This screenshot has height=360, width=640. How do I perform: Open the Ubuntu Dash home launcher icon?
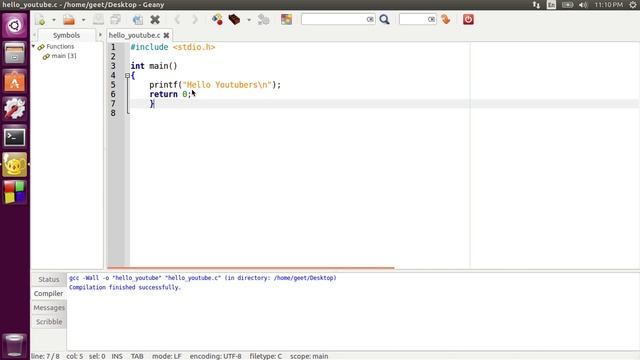click(x=15, y=26)
